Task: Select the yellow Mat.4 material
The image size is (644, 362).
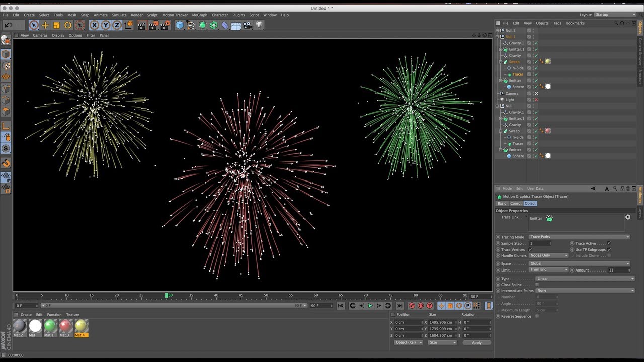Action: [x=81, y=328]
